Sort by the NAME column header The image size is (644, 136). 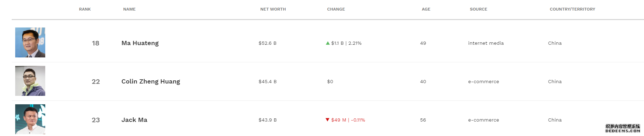tap(129, 9)
